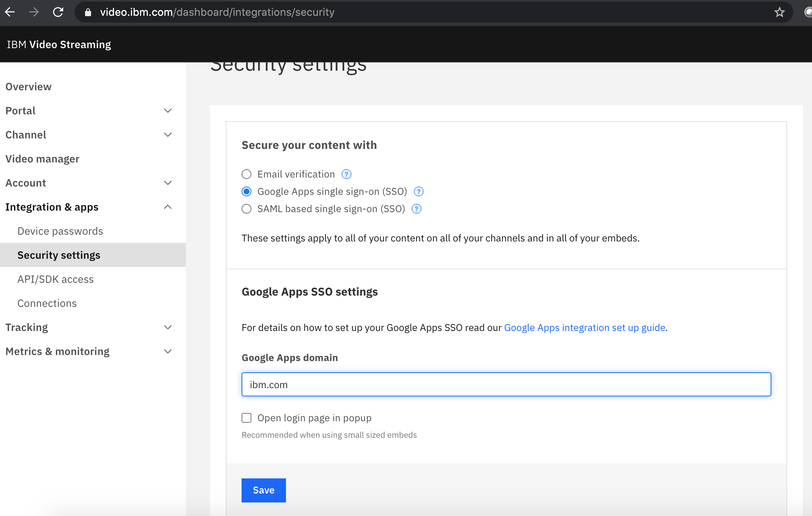Expand the Metrics & monitoring chevron
The height and width of the screenshot is (516, 812).
(x=168, y=351)
